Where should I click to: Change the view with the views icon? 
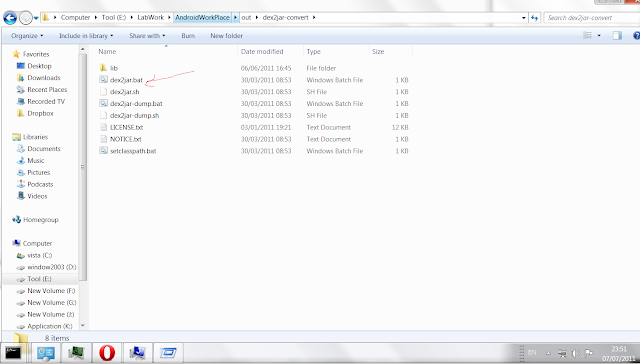click(587, 36)
